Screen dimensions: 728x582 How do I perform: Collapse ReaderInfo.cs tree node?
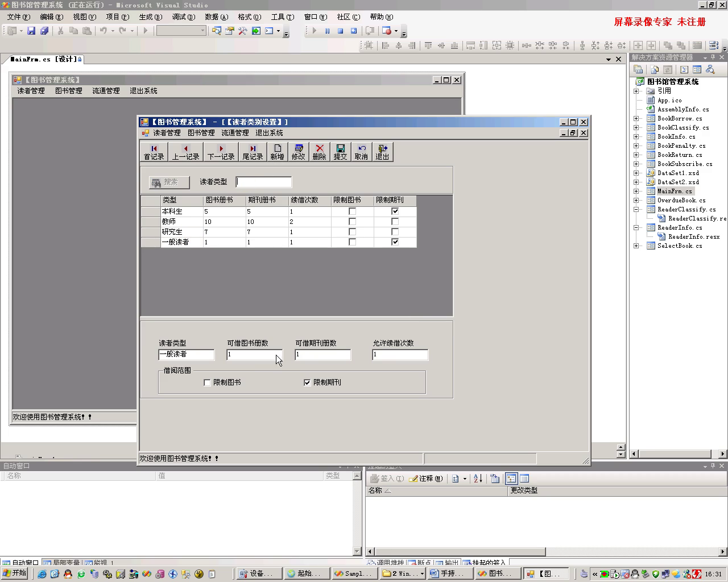point(636,227)
